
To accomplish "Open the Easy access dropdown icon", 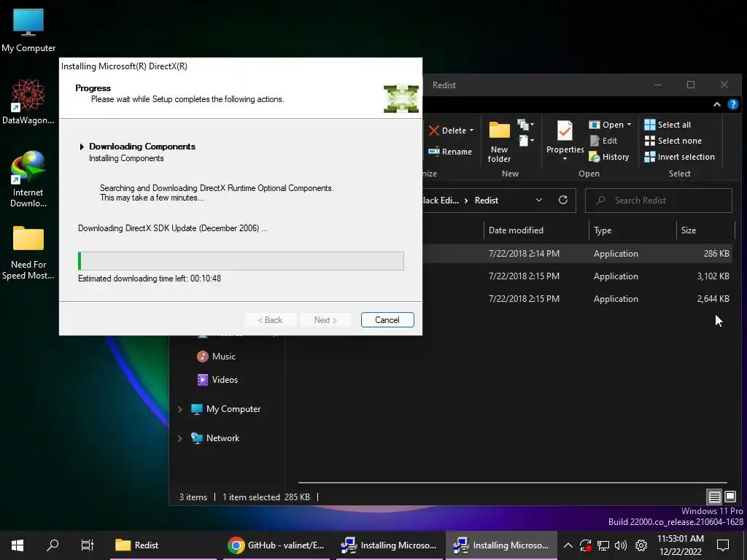I will (x=525, y=141).
